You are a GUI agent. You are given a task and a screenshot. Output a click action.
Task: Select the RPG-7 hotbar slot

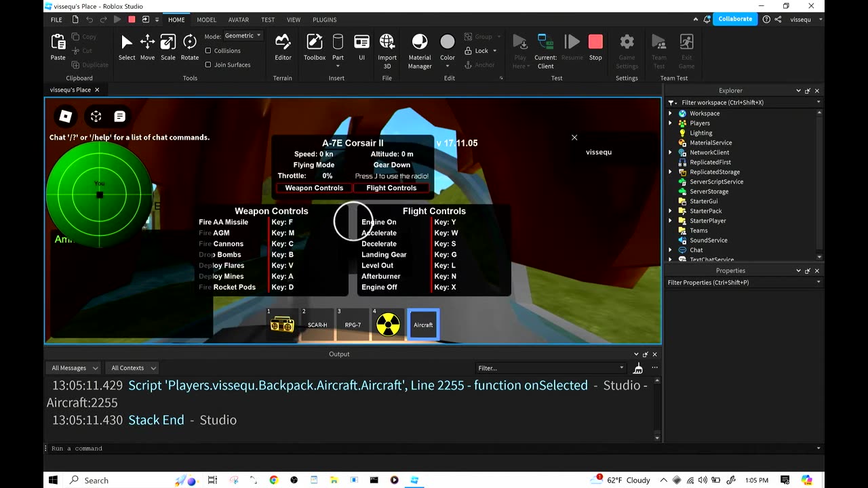(353, 325)
